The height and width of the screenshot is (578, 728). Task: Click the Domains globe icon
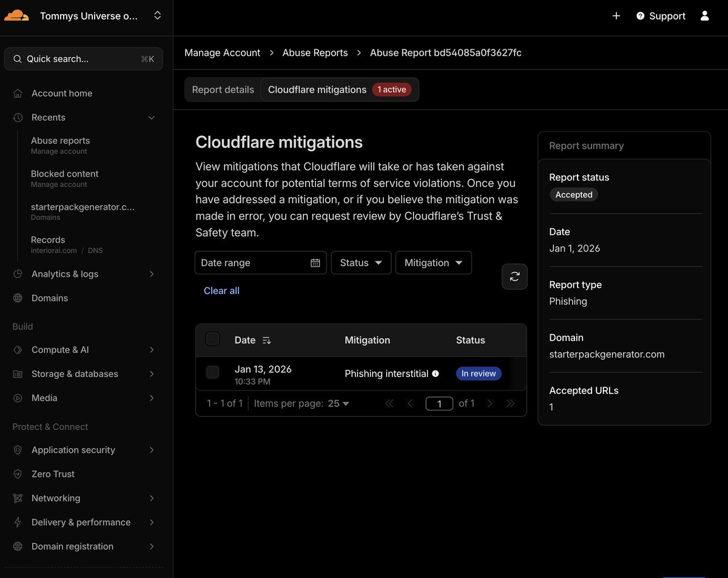[18, 298]
